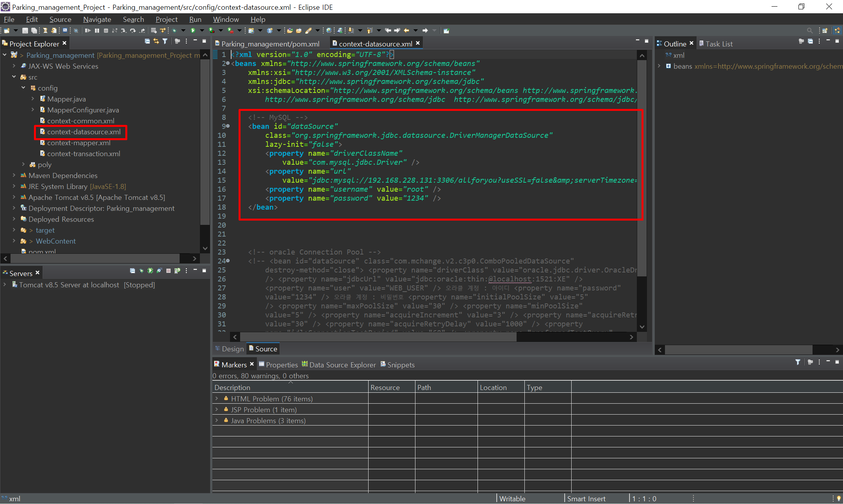Toggle Link with Editor in Project Explorer

click(x=156, y=41)
